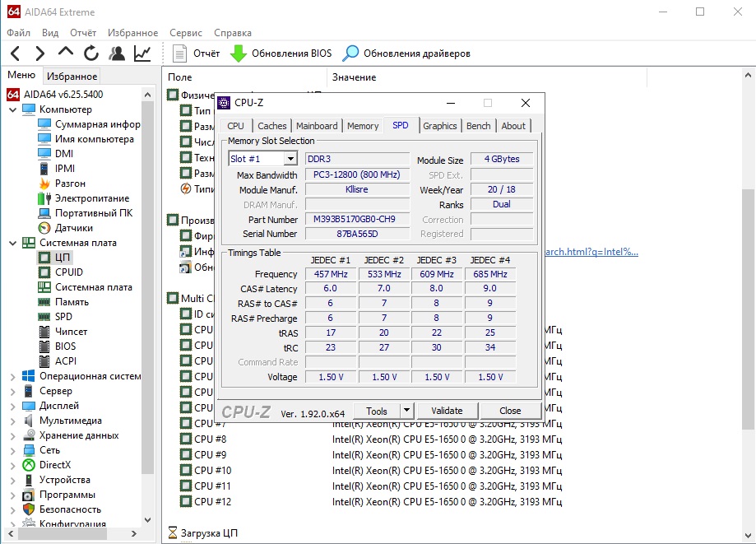
Task: Go forward with the right arrow toolbar icon
Action: click(x=40, y=53)
